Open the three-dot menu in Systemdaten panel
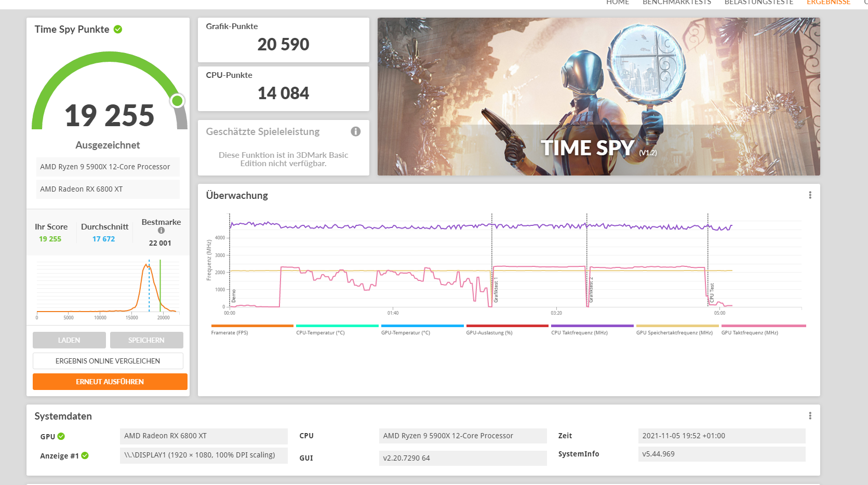 (x=810, y=416)
